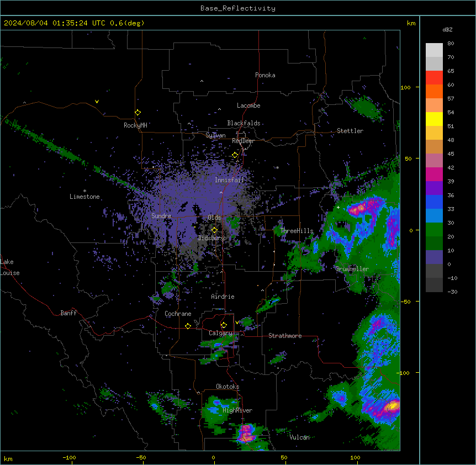Click the asterisk marker above Limestone
476x465 pixels.
(84, 191)
